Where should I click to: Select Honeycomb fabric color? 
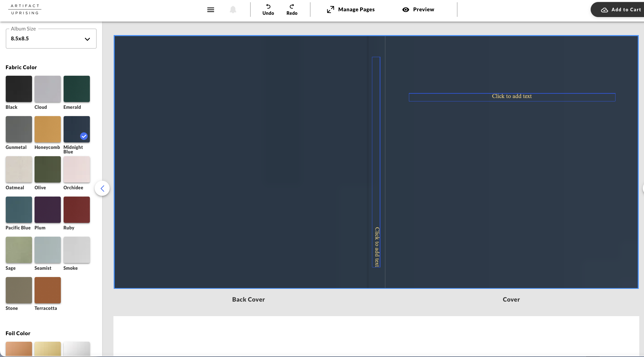(x=48, y=129)
